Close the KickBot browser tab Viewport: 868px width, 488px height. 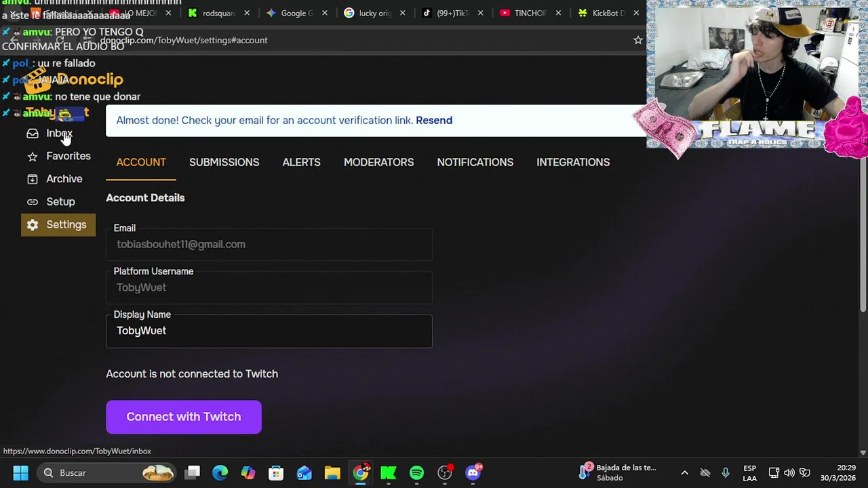pos(636,13)
